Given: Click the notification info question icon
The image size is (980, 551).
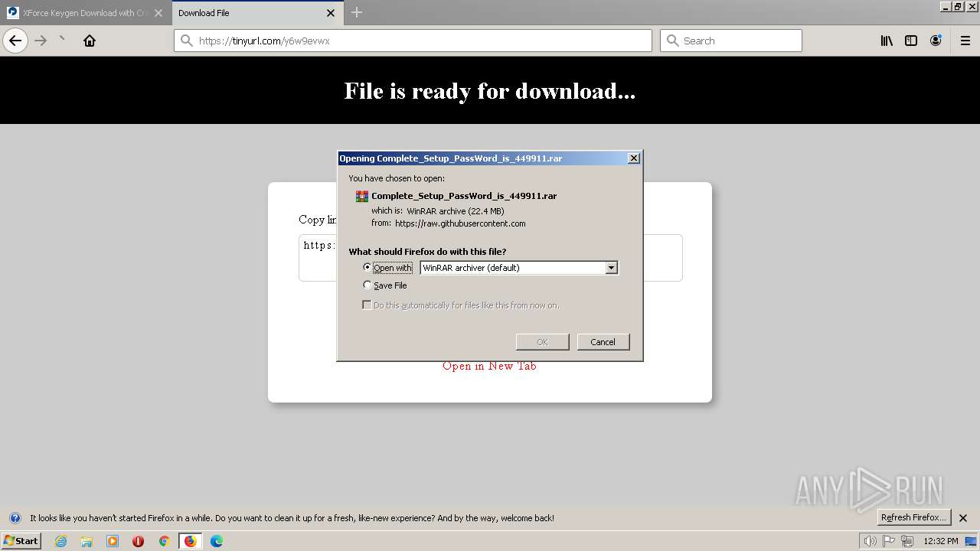Looking at the screenshot, I should pos(15,518).
